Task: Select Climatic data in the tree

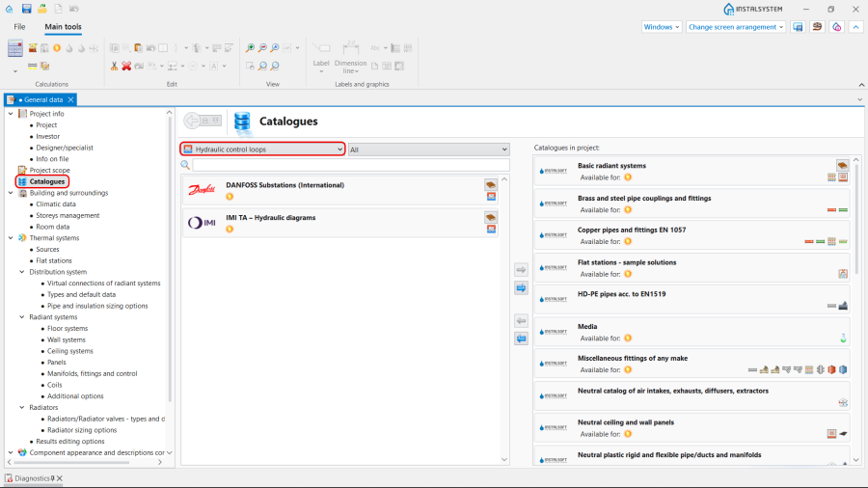Action: click(x=55, y=203)
